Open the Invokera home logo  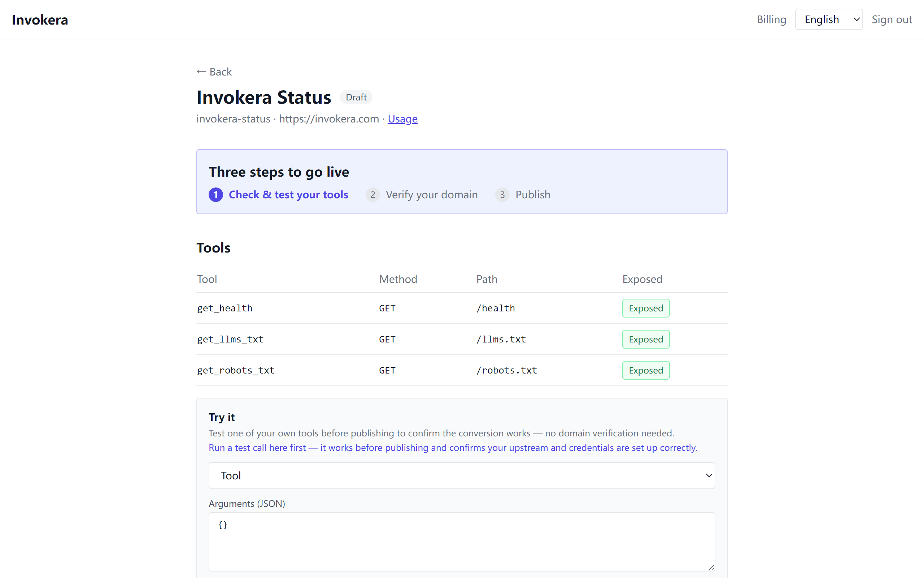point(40,20)
